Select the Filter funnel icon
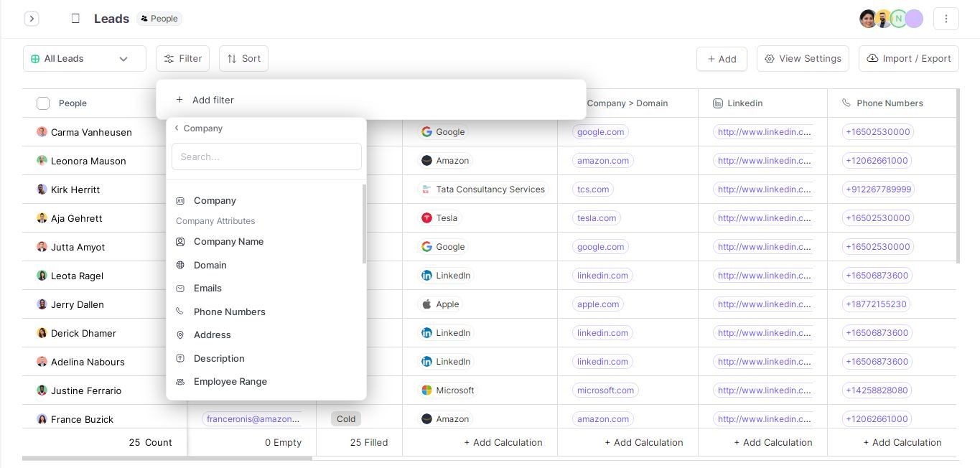 (169, 58)
